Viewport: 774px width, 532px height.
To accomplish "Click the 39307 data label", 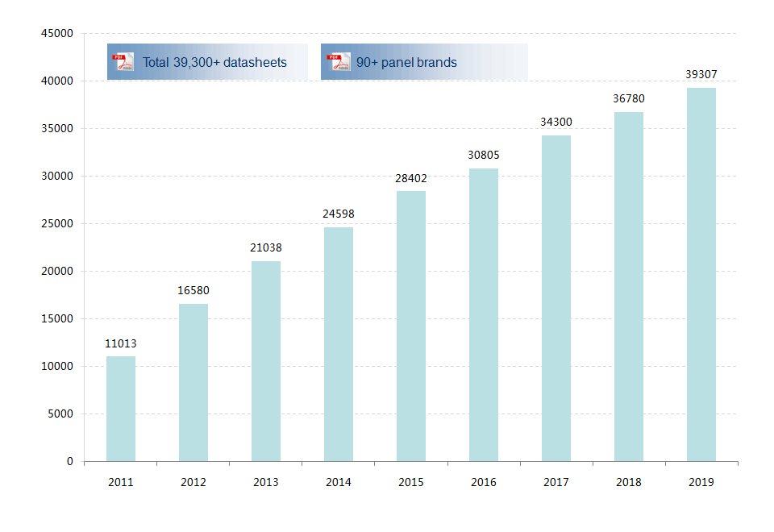I will 701,74.
